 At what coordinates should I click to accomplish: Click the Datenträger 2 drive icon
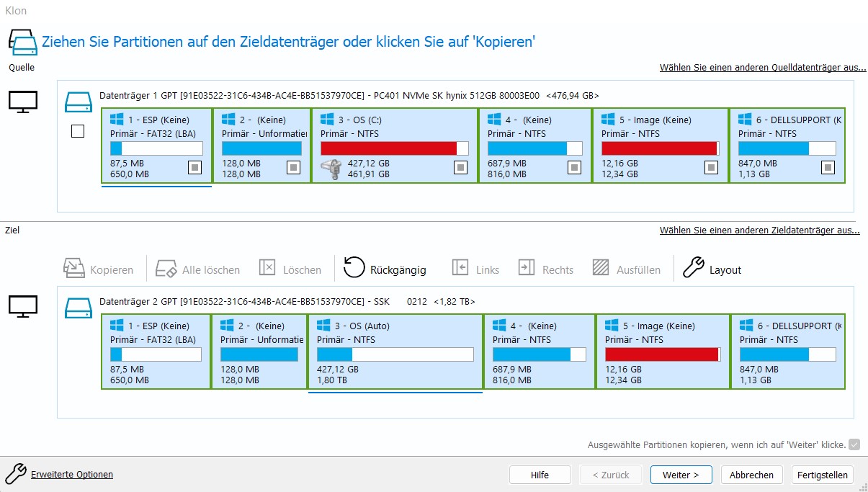coord(79,308)
